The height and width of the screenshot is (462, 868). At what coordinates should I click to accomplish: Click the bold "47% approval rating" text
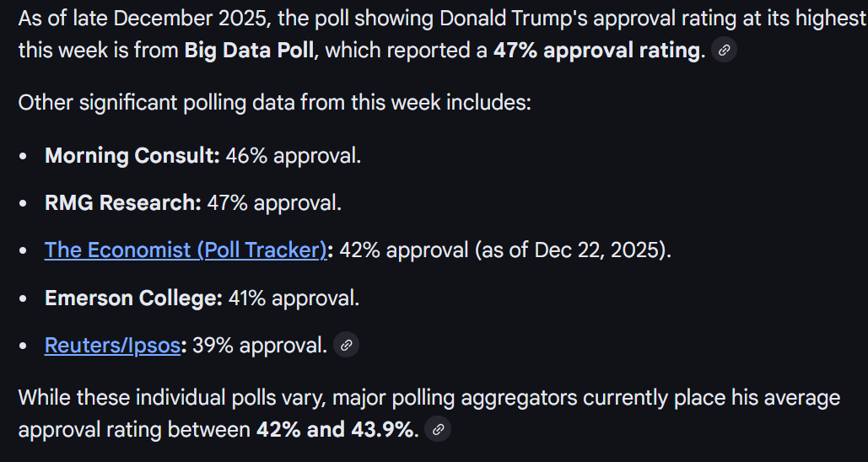(597, 51)
